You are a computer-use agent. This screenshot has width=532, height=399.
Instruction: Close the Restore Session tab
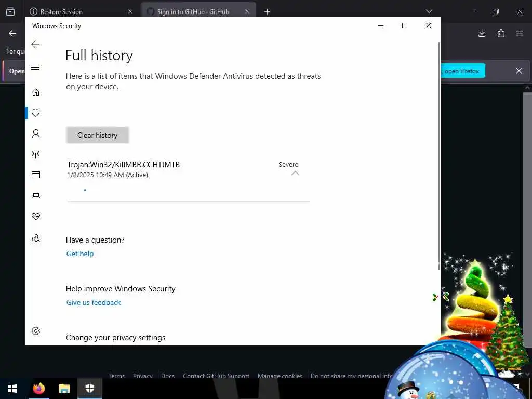click(130, 11)
